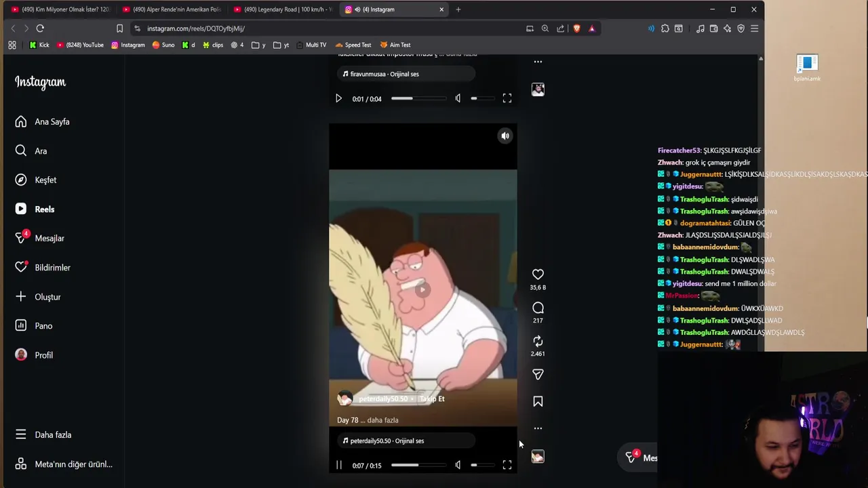Open Brave Wallet icon
Viewport: 868px width, 488px height.
(714, 28)
